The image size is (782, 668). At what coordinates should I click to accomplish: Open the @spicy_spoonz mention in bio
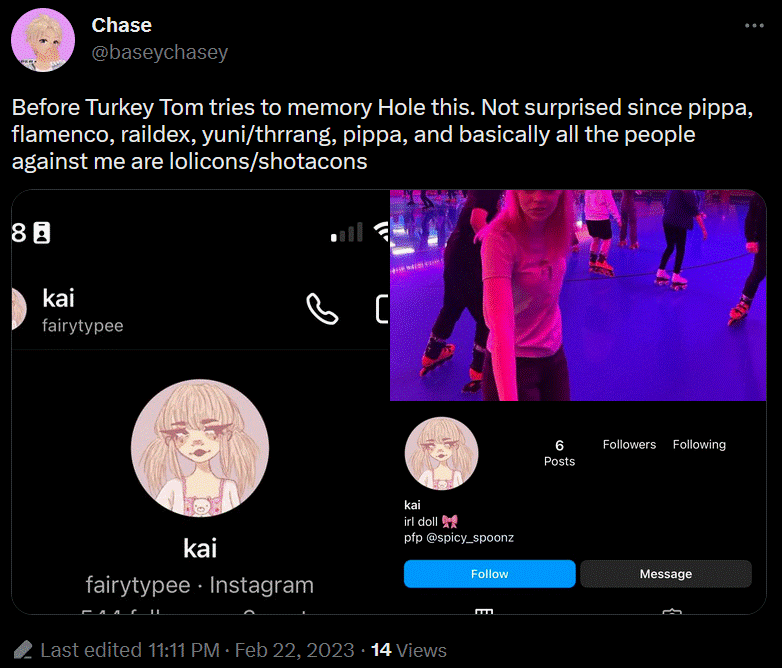470,538
